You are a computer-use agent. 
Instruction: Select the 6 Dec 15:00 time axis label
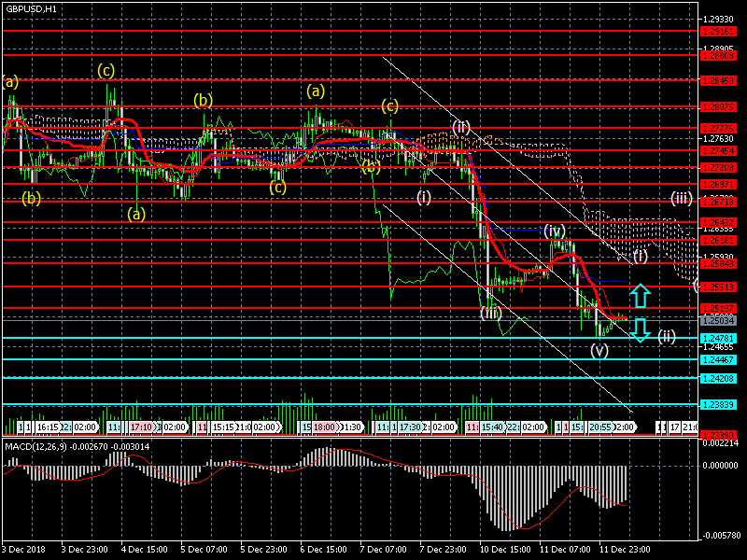pos(324,549)
